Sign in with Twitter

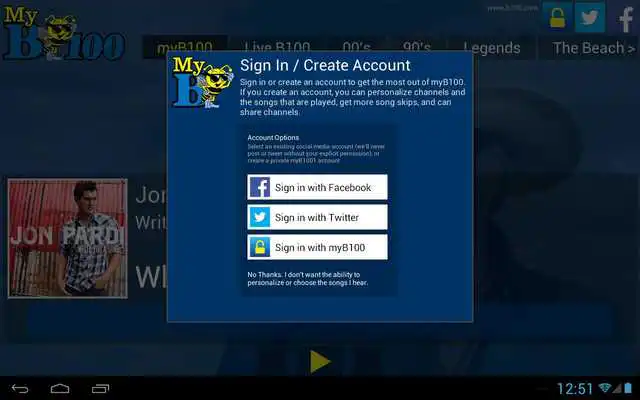click(317, 217)
